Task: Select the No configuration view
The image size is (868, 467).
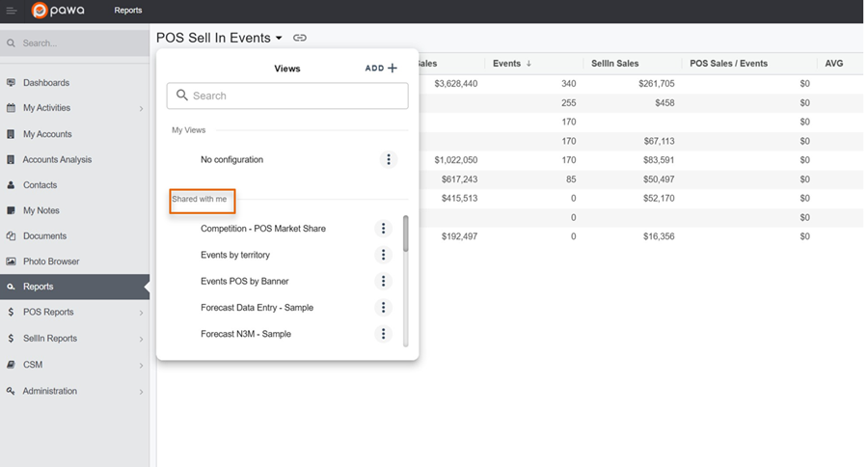Action: [231, 159]
